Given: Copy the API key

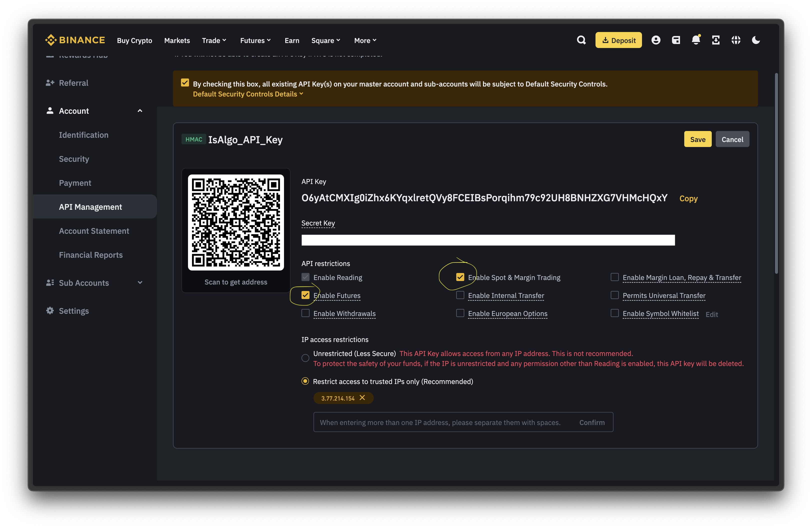Looking at the screenshot, I should [688, 198].
